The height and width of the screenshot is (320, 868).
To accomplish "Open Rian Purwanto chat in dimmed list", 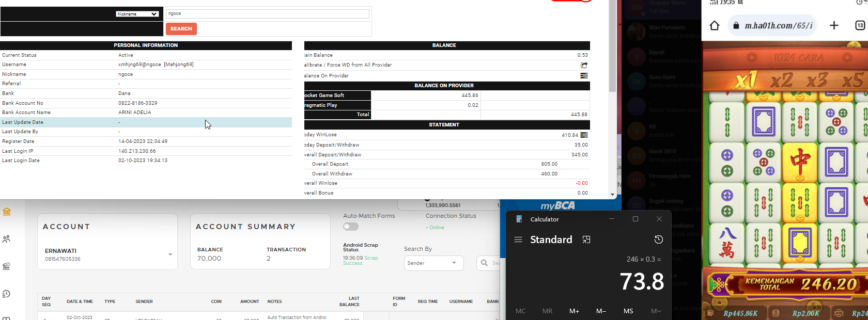I will [662, 31].
